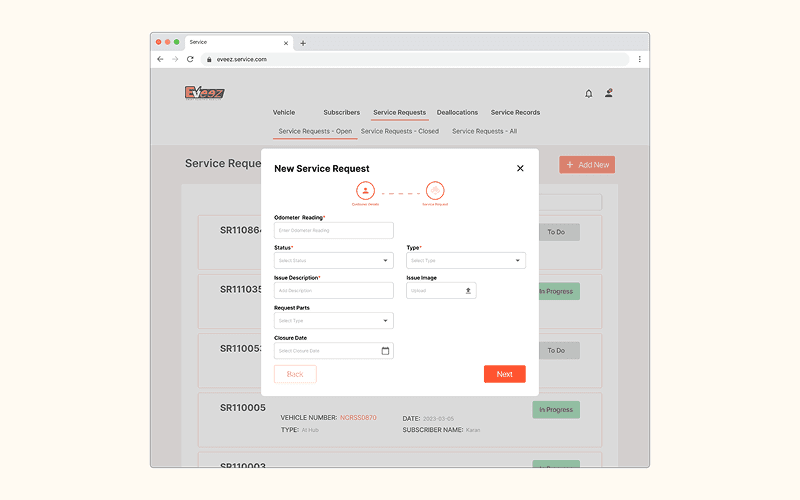This screenshot has width=800, height=500.
Task: Click In Progress badge on SR110005
Action: [556, 410]
